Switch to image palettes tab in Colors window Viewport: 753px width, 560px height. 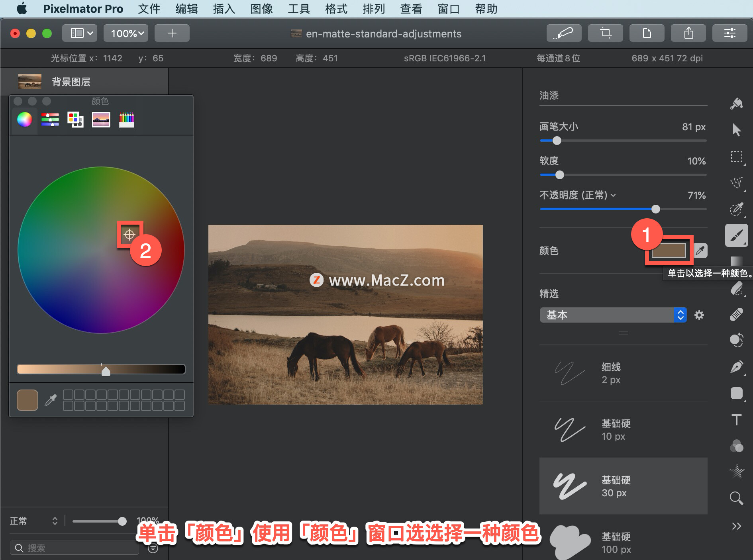point(101,119)
